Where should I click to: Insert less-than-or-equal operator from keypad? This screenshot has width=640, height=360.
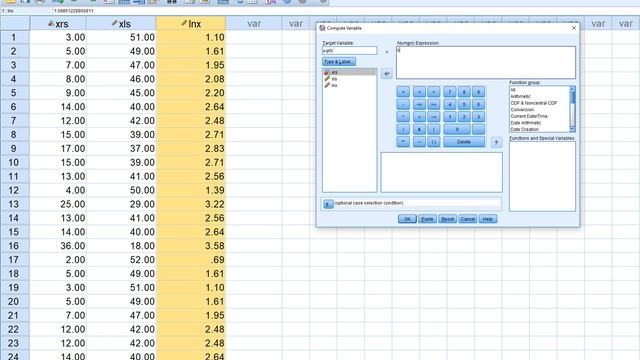coord(419,104)
